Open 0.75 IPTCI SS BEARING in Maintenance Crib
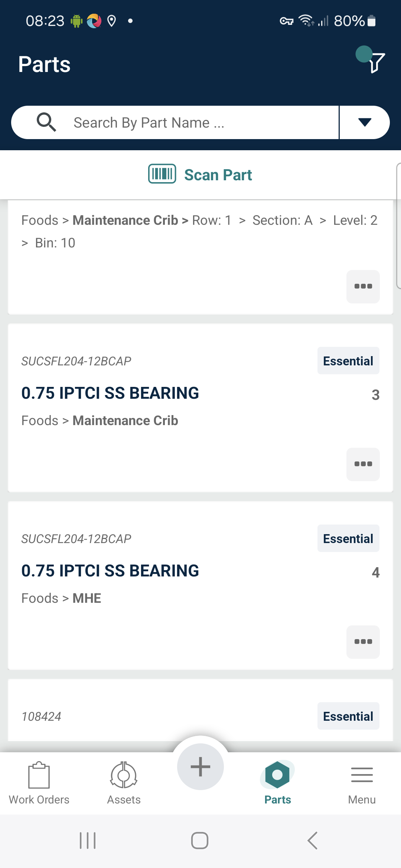Screen dimensions: 401x868 click(x=110, y=393)
